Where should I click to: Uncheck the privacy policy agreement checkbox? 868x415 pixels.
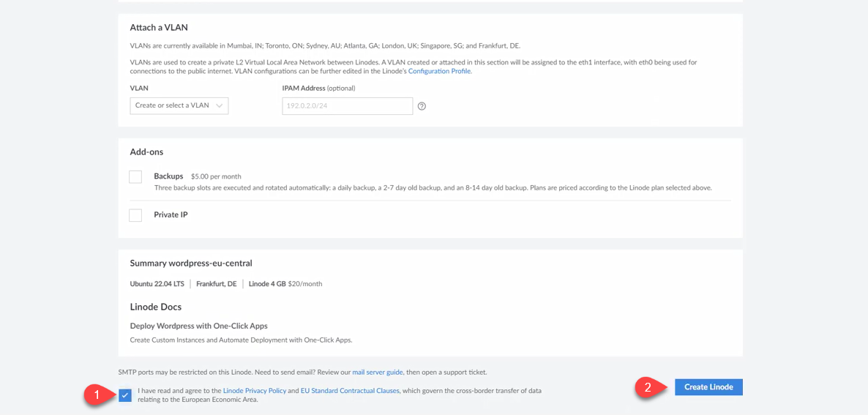coord(125,395)
